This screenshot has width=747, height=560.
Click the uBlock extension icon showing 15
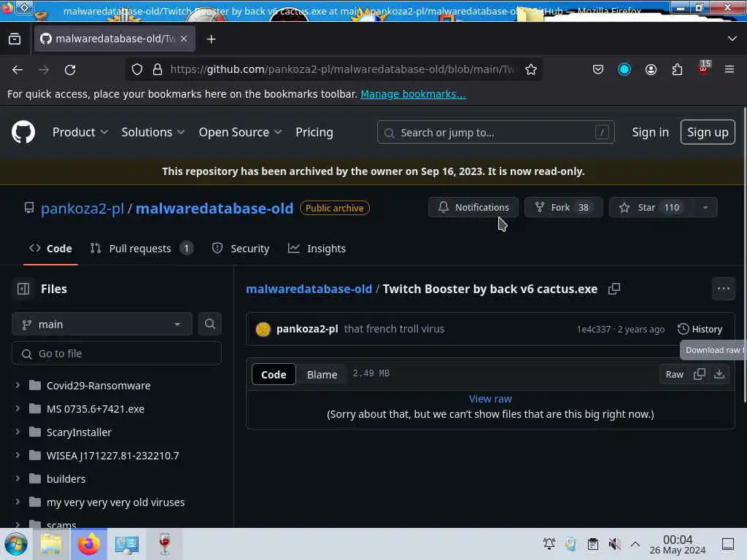click(x=704, y=68)
